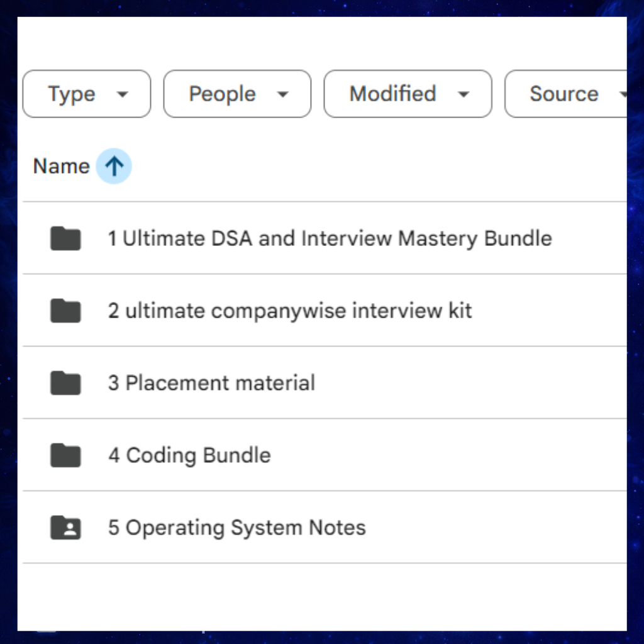
Task: Select the "4 Coding Bundle" folder name
Action: (189, 455)
